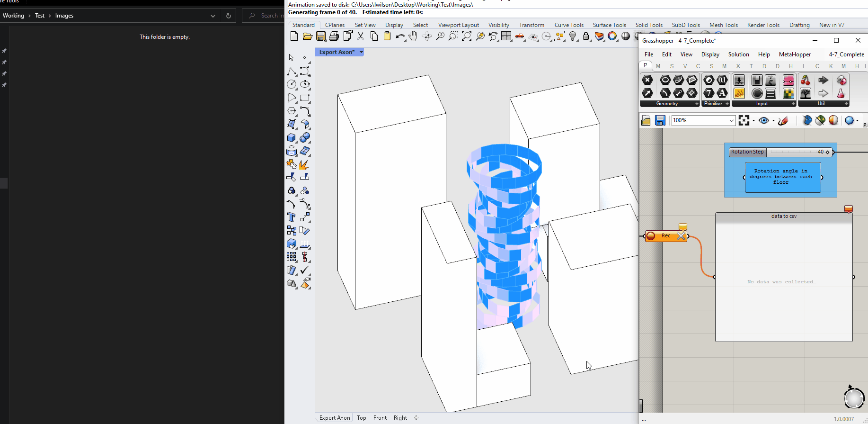Expand the Input panel plus button

(x=793, y=104)
